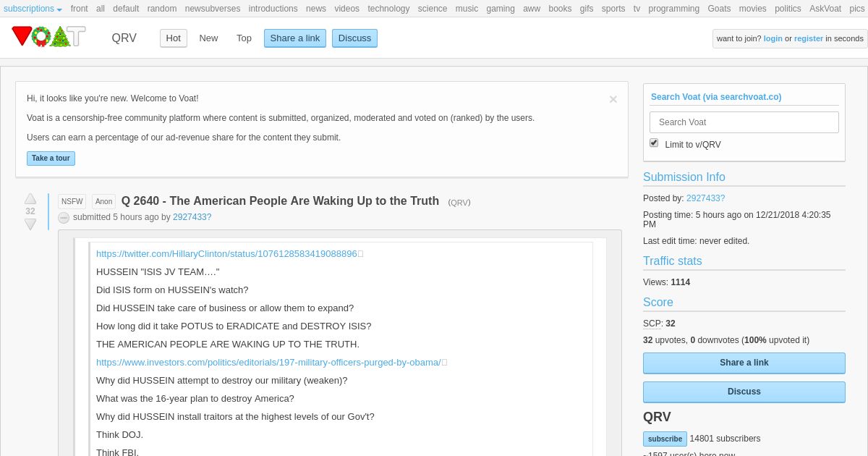The height and width of the screenshot is (456, 868).
Task: Open the technology subverse link
Action: click(x=388, y=9)
